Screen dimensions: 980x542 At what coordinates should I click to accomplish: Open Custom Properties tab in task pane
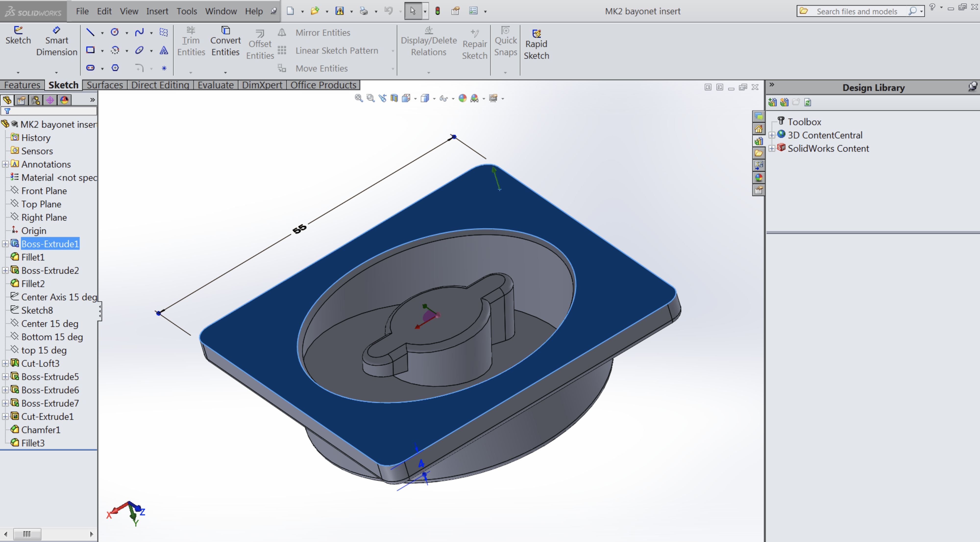759,190
